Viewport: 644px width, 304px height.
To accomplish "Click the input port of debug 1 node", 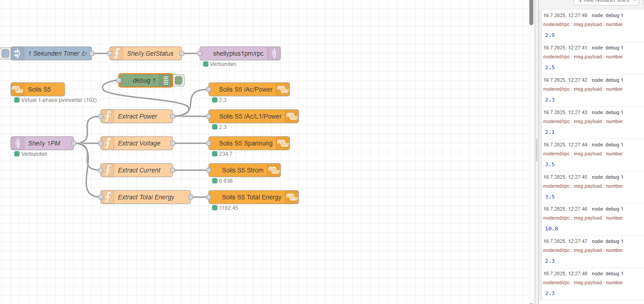I will click(119, 80).
